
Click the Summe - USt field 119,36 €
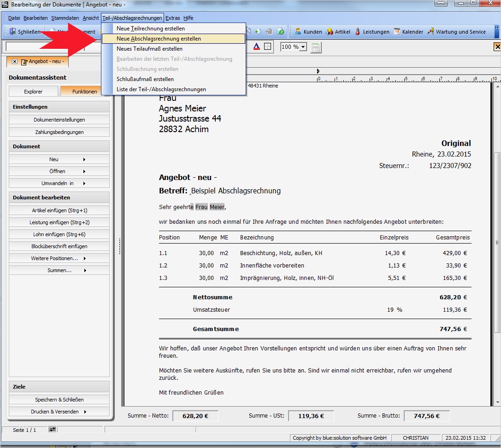tap(311, 416)
